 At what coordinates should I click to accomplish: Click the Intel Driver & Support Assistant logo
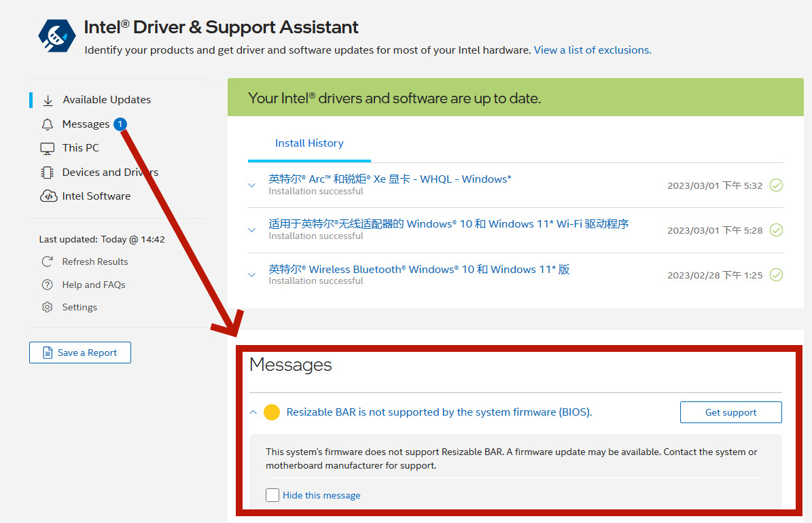(x=56, y=36)
